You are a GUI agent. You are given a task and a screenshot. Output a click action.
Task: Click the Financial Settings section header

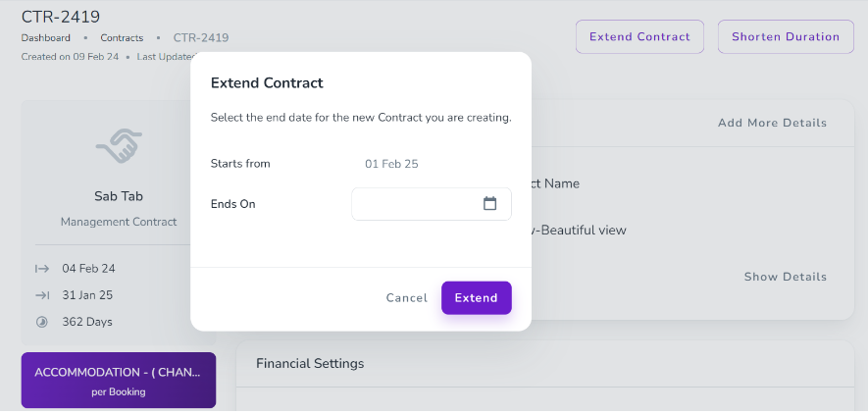(x=310, y=363)
